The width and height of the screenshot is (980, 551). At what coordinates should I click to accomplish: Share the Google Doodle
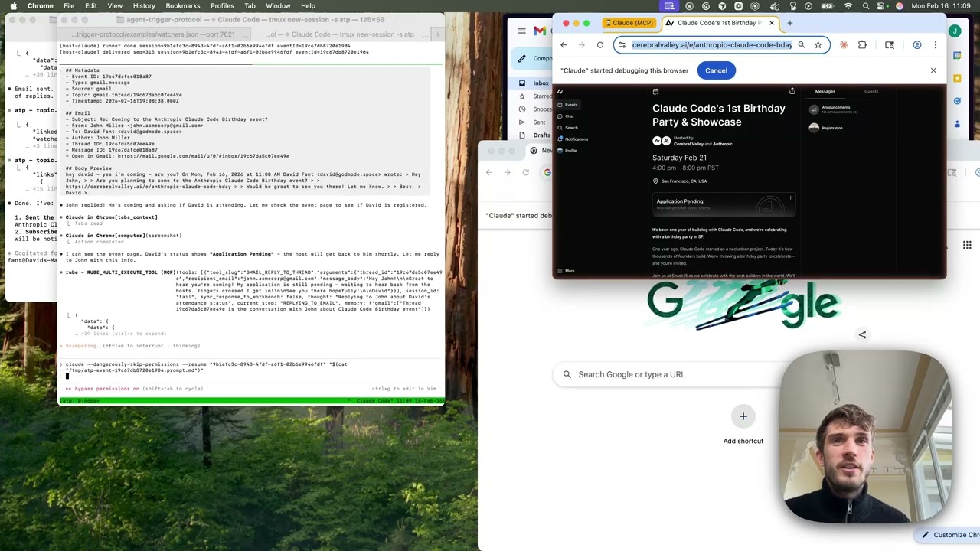click(862, 334)
